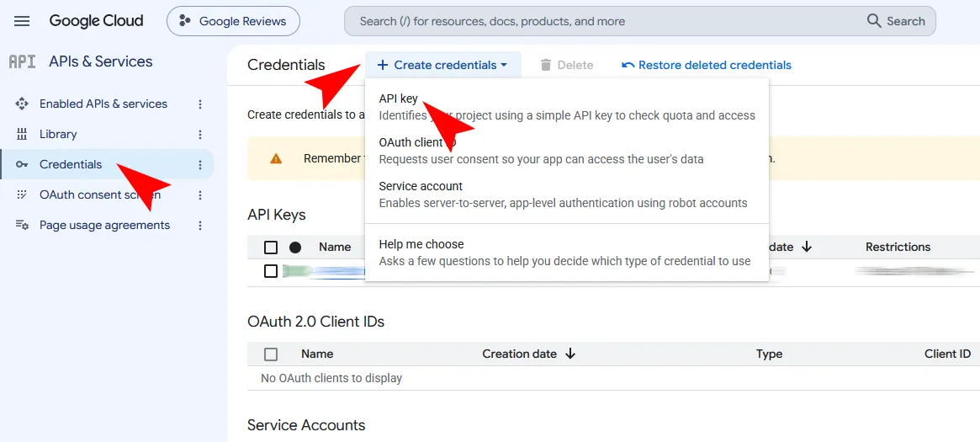The width and height of the screenshot is (980, 442).
Task: Click the search magnifier icon
Action: pyautogui.click(x=874, y=21)
